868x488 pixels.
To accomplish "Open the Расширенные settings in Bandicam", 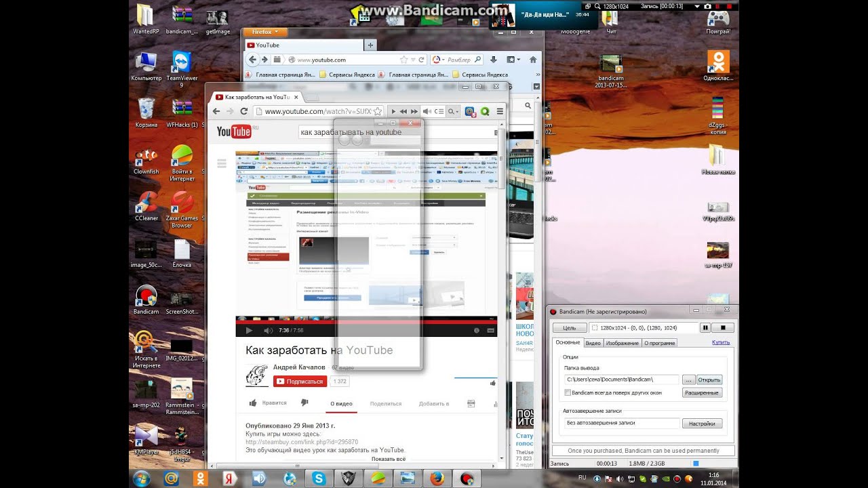I will pos(703,392).
